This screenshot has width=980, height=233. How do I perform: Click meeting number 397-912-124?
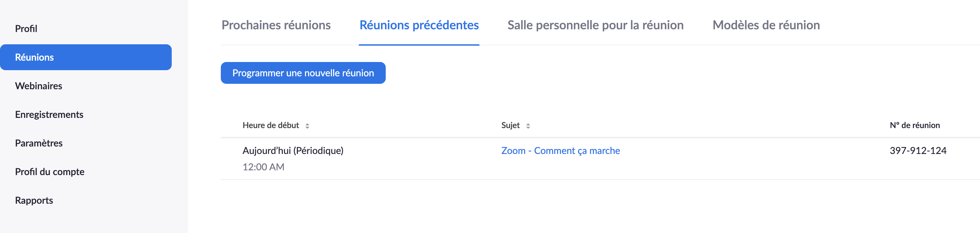pyautogui.click(x=918, y=151)
